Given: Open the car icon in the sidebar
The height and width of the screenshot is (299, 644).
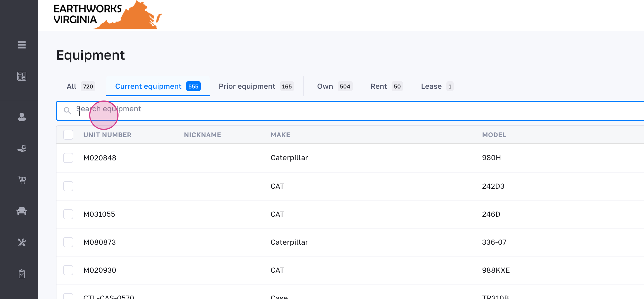Looking at the screenshot, I should [x=22, y=211].
